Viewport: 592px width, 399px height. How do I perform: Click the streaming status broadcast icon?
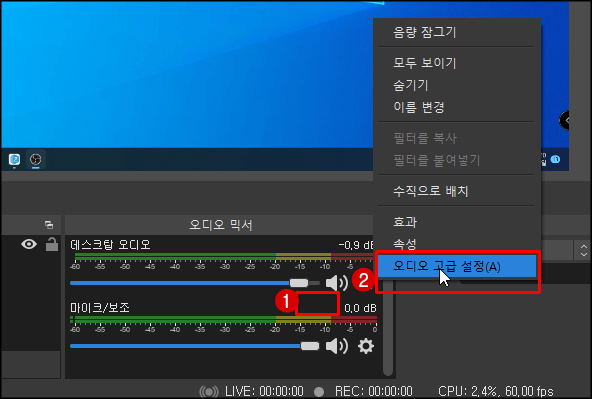(209, 391)
